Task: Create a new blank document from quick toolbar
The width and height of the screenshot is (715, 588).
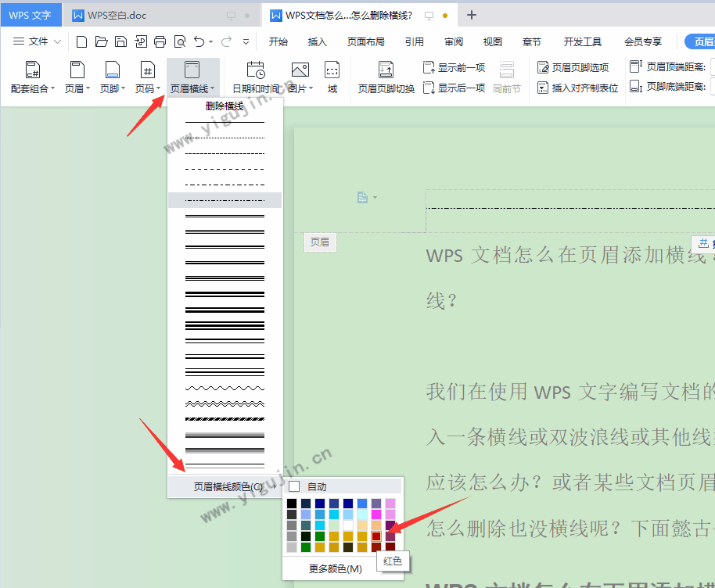Action: coord(81,42)
